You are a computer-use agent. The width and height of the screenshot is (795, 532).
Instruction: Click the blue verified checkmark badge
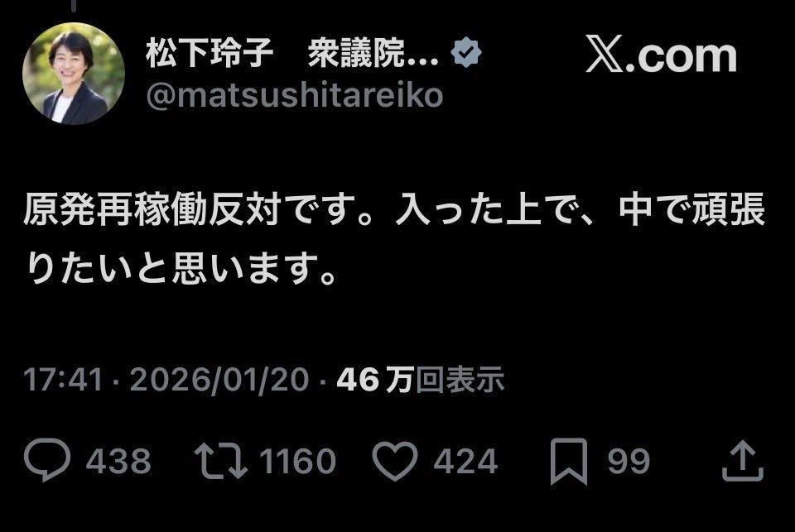pyautogui.click(x=466, y=52)
